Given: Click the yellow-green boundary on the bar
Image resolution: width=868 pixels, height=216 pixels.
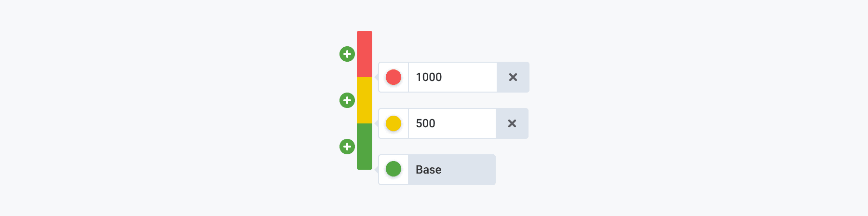Looking at the screenshot, I should pos(365,123).
